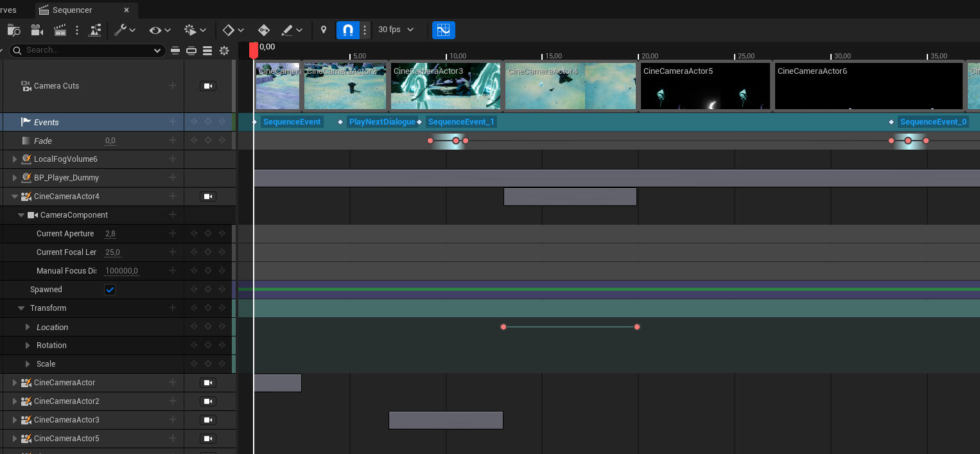
Task: Click the Auto Key icon
Action: click(263, 30)
